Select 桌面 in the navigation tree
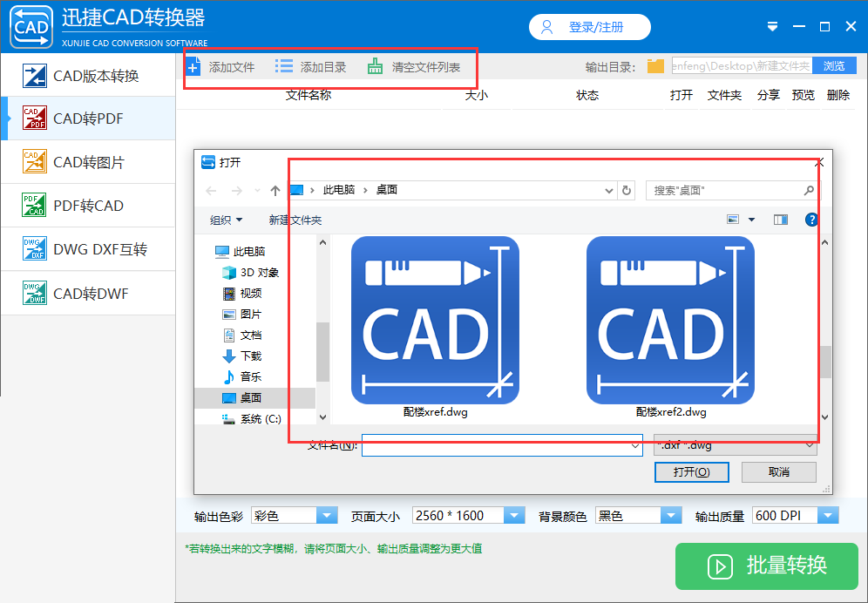 pos(255,397)
